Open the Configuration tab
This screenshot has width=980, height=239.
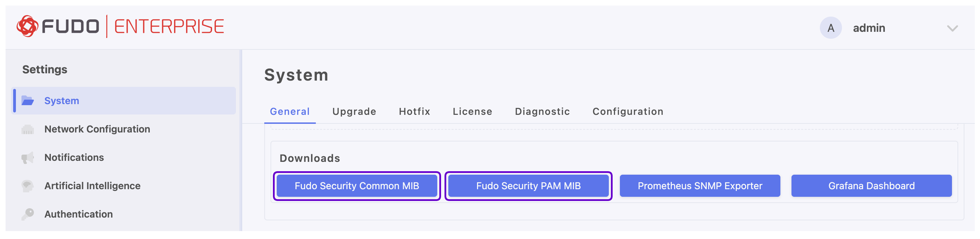click(628, 111)
